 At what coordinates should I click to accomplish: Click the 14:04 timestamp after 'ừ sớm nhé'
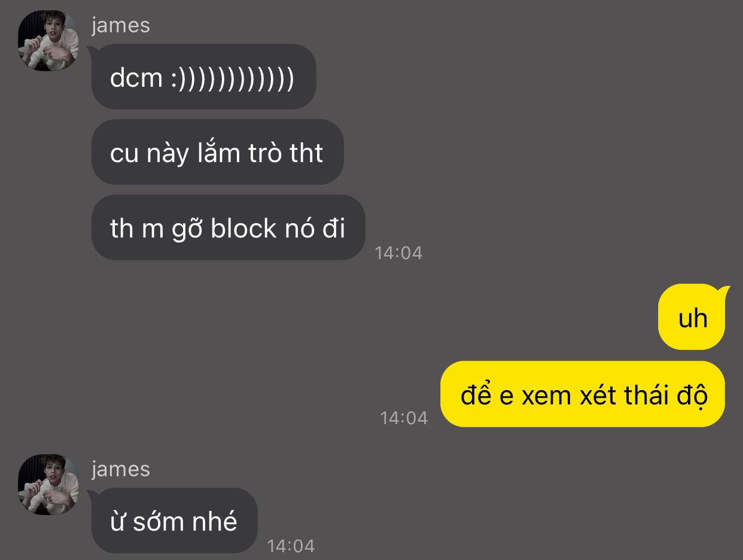(x=291, y=546)
